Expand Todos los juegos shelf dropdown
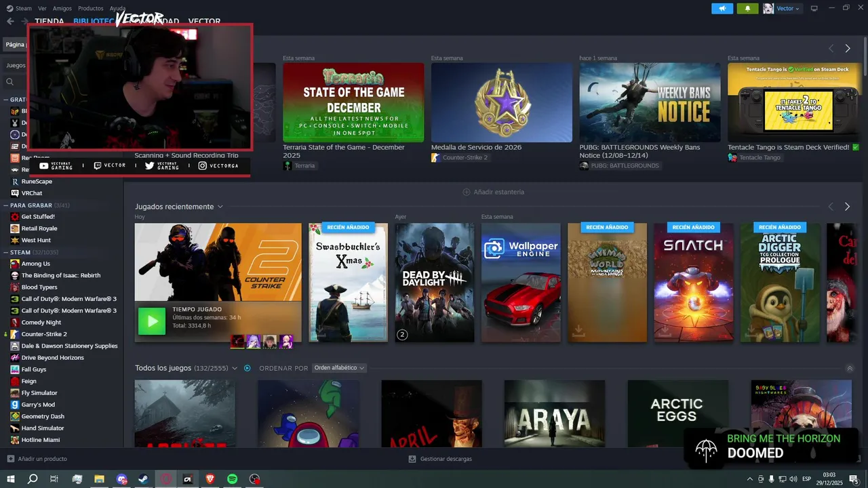Screen dimensions: 868x488 (x=235, y=368)
